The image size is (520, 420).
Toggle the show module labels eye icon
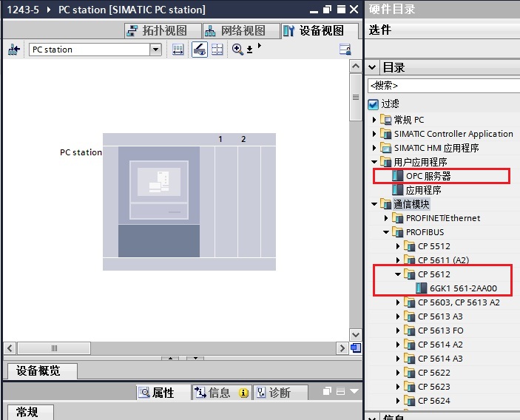(200, 50)
